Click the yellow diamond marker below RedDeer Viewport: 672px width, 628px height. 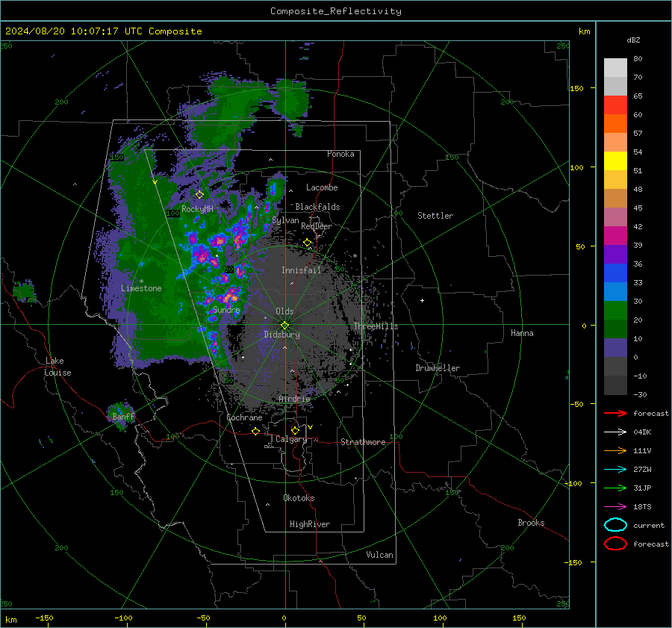(x=307, y=243)
